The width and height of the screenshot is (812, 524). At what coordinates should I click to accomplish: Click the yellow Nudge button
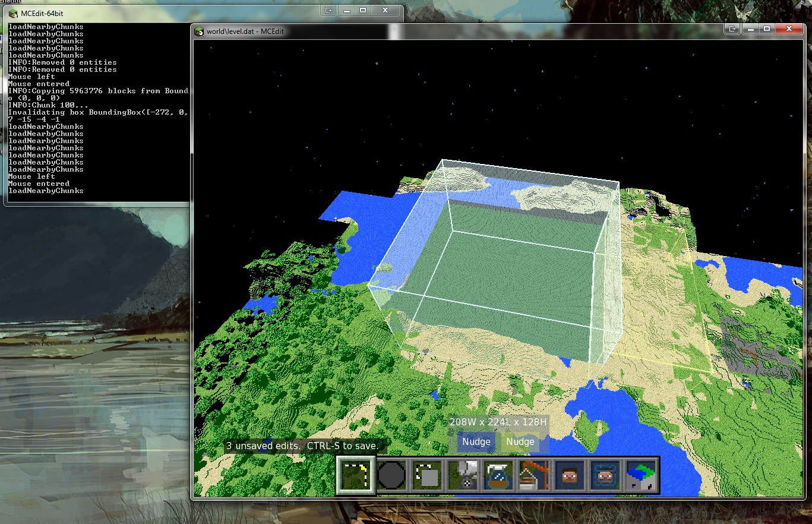(x=520, y=441)
